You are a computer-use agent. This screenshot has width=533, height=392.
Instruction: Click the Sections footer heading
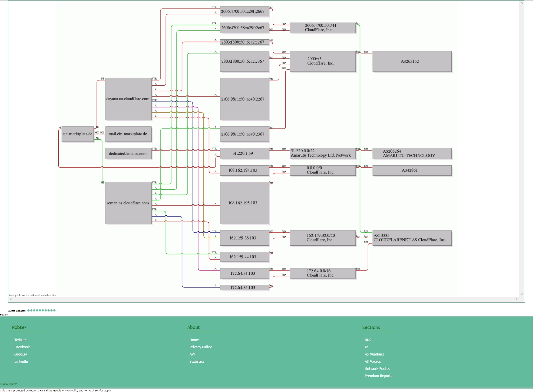(x=371, y=327)
